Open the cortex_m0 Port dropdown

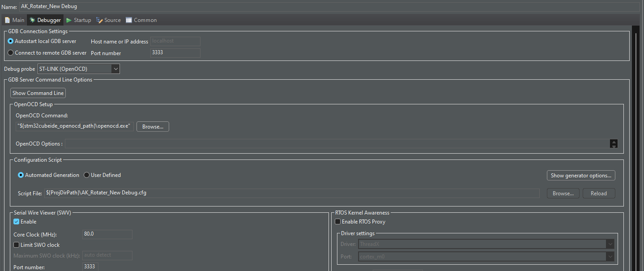click(x=610, y=256)
